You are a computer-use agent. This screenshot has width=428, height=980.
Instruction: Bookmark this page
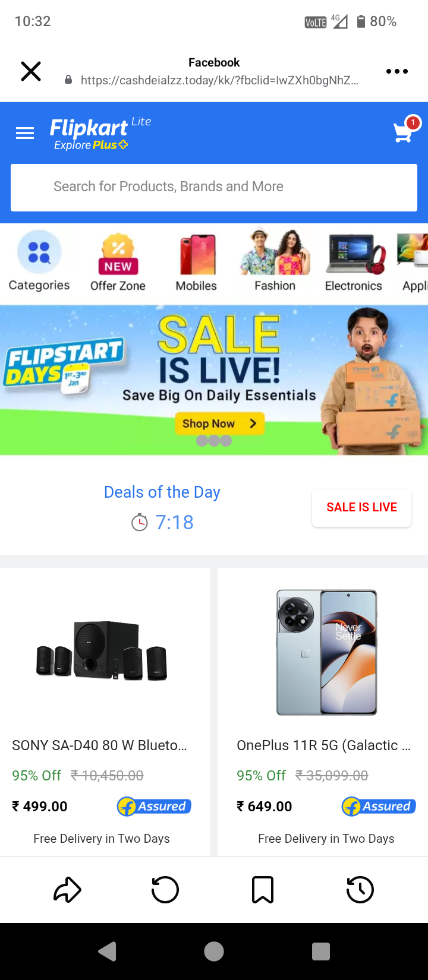[263, 890]
